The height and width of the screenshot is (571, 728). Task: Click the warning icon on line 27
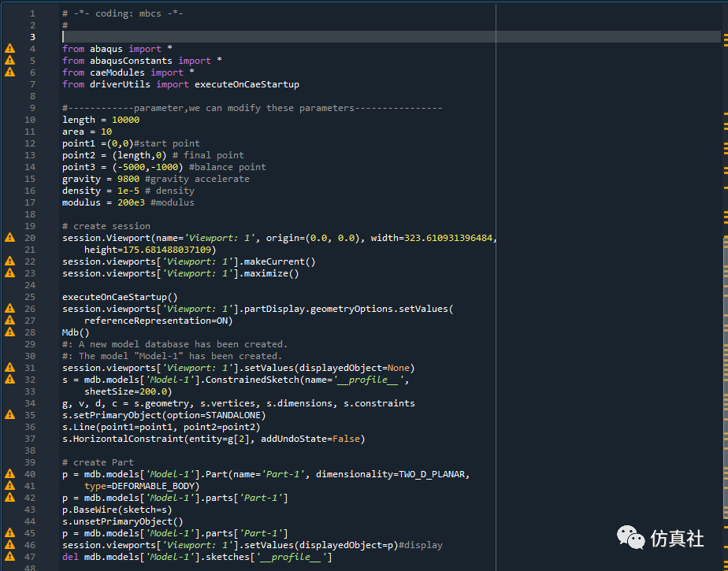click(9, 321)
